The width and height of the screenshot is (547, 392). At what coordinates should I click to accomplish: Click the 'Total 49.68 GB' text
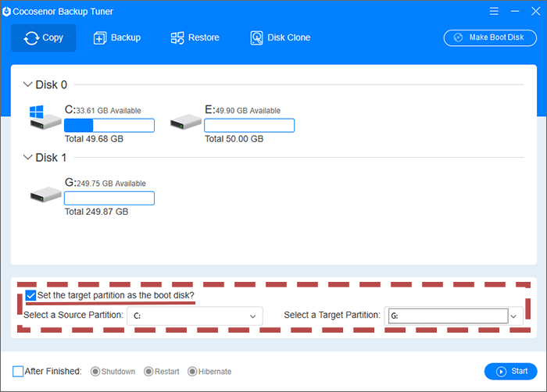click(95, 139)
